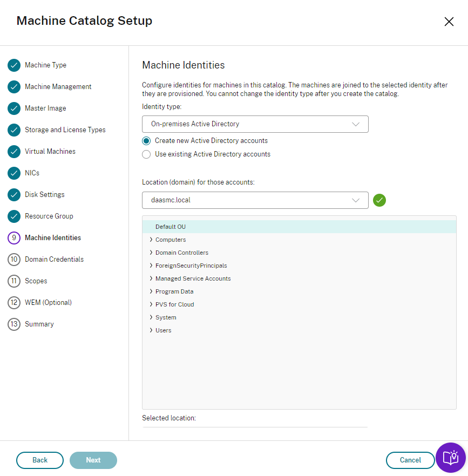The image size is (468, 476).
Task: Open the Identity type dropdown
Action: click(255, 124)
